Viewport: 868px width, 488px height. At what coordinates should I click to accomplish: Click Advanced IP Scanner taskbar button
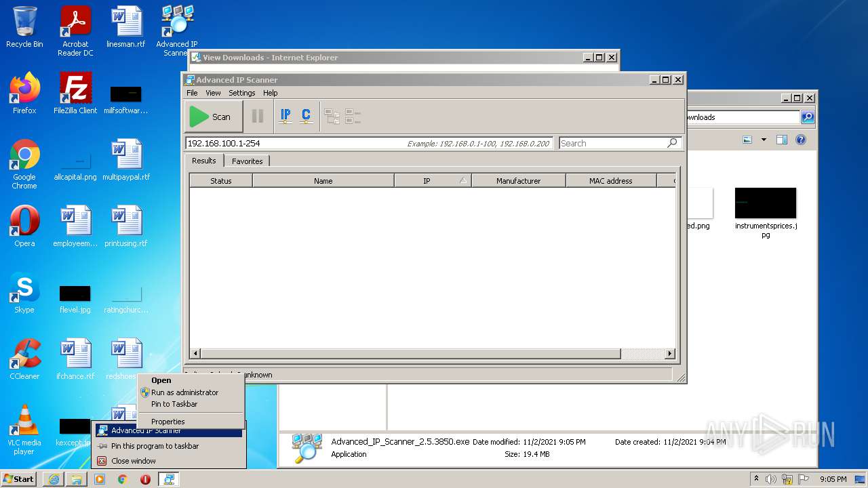pos(169,479)
